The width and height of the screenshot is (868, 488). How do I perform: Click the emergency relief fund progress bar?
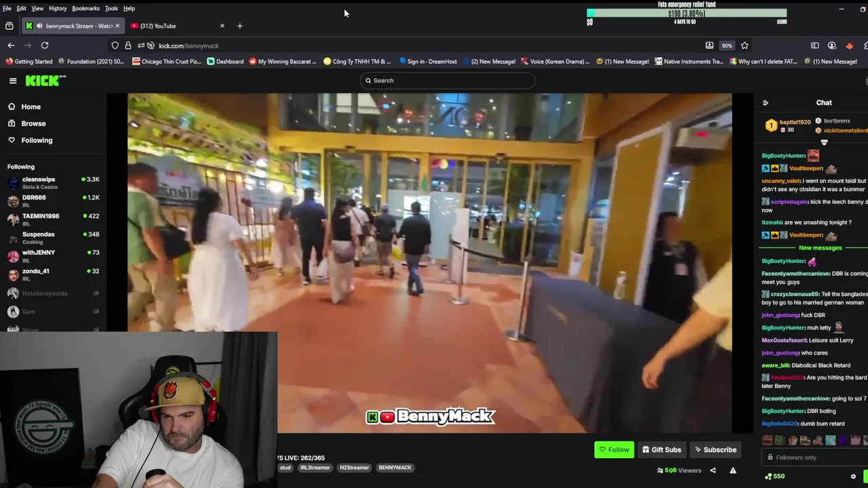point(686,13)
